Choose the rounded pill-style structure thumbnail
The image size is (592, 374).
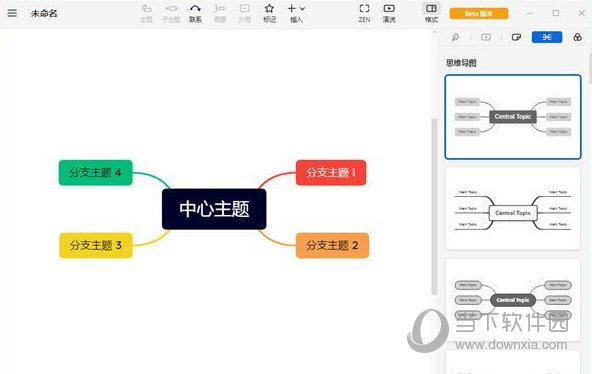513,300
